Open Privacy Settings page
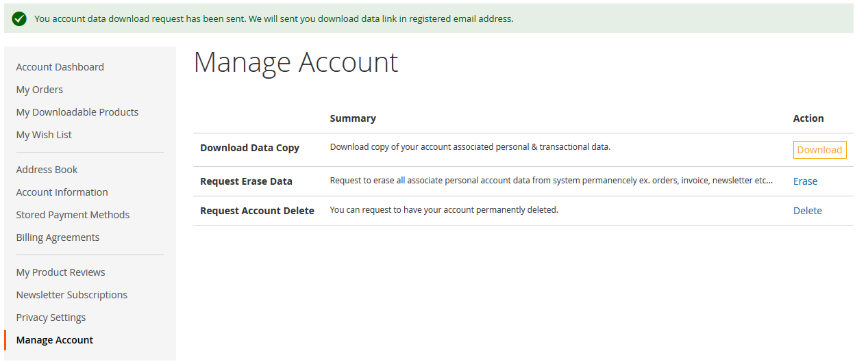 coord(51,317)
